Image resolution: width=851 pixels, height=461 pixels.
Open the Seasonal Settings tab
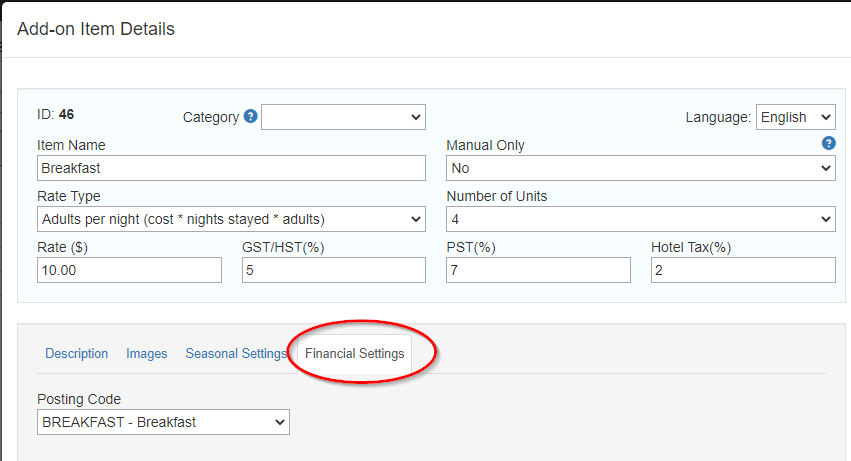coord(236,353)
